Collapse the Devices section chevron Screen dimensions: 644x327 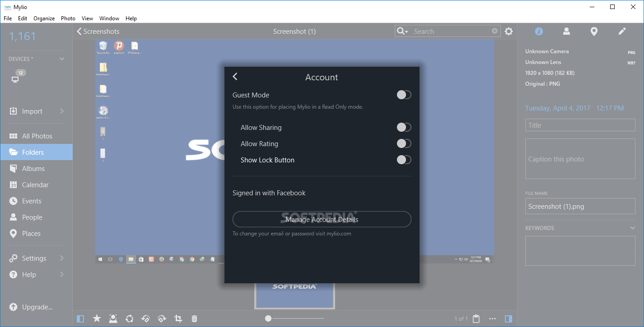pyautogui.click(x=62, y=59)
